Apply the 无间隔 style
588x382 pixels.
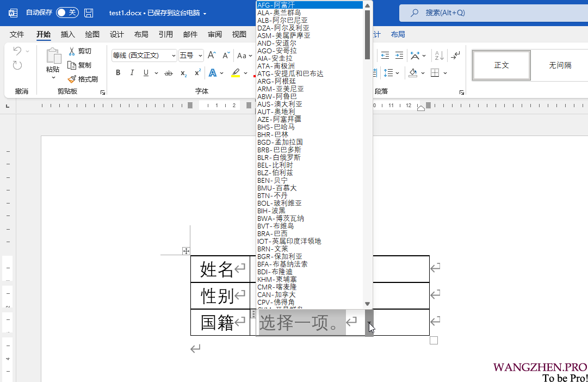click(560, 65)
